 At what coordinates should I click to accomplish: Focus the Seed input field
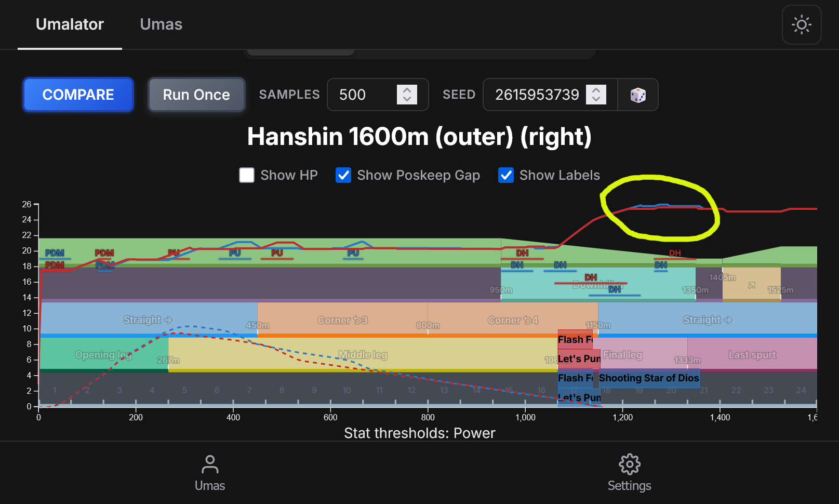click(550, 95)
